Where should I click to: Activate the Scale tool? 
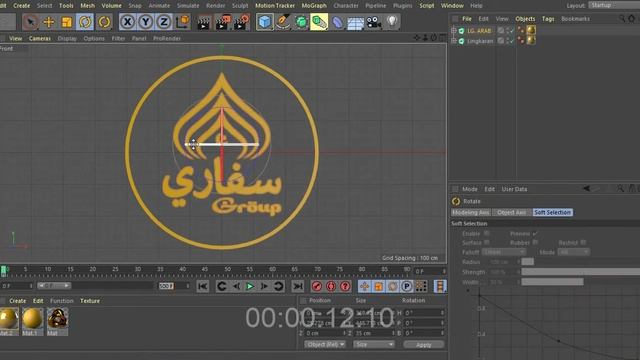click(67, 22)
